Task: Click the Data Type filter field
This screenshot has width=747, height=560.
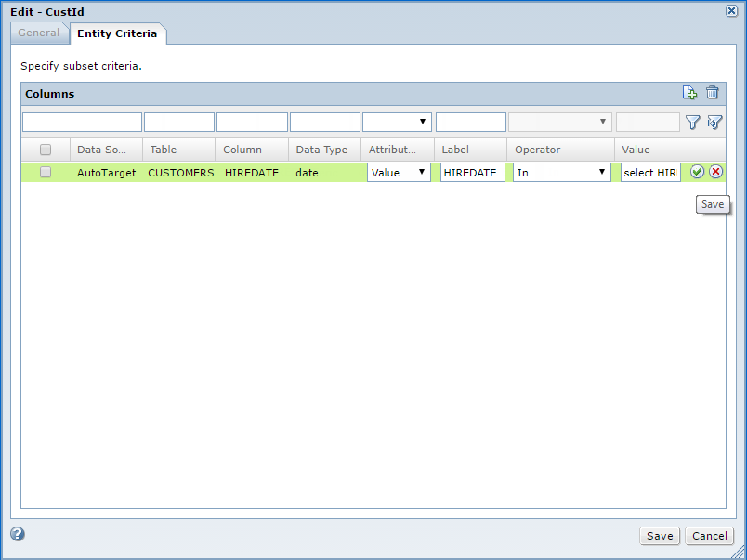Action: click(x=325, y=122)
